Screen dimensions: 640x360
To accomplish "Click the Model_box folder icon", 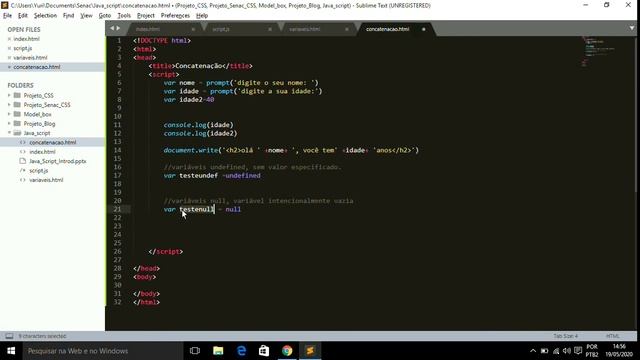I will [x=17, y=114].
